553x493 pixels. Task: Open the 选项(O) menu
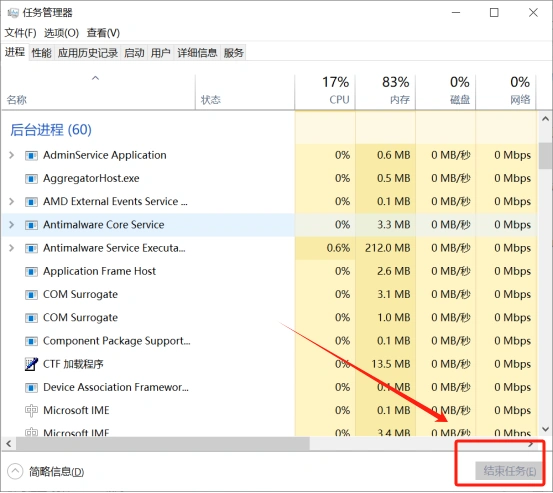coord(61,33)
